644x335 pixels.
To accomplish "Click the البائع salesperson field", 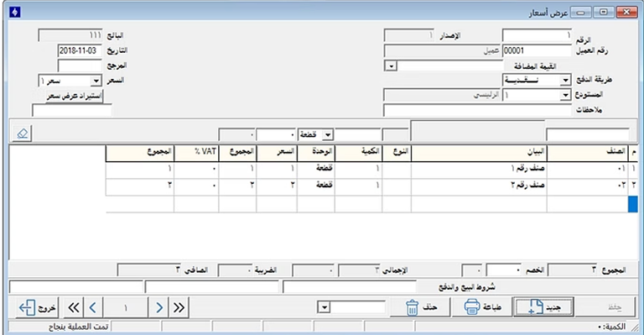I will click(70, 35).
